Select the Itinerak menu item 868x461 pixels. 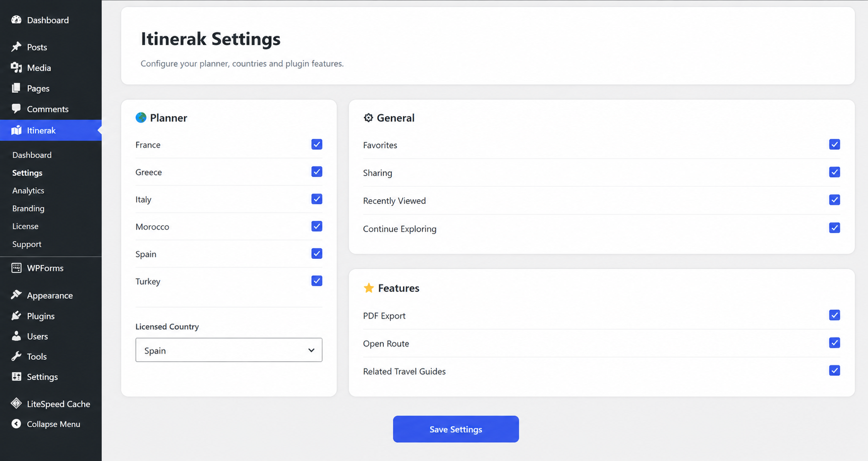coord(50,130)
